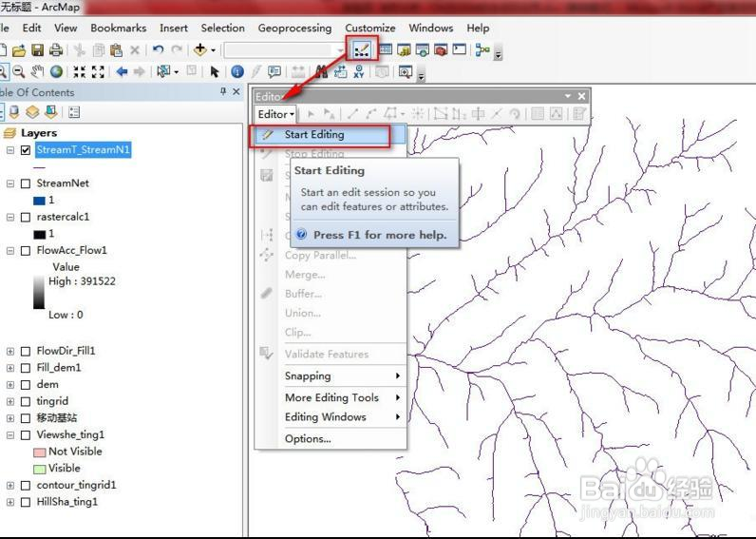756x539 pixels.
Task: Tick the tingrid layer checkbox
Action: click(26, 401)
